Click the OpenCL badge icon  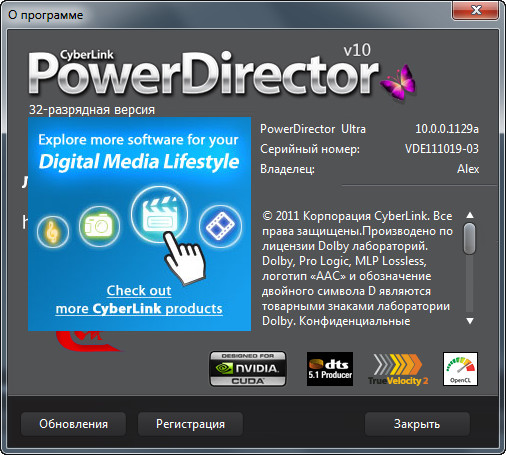pos(460,369)
